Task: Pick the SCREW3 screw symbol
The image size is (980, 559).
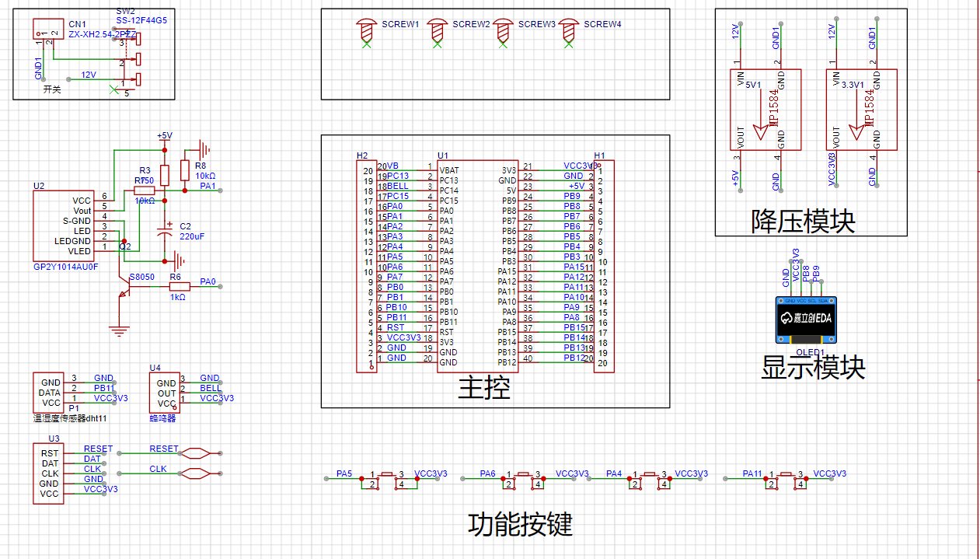Action: click(x=503, y=30)
